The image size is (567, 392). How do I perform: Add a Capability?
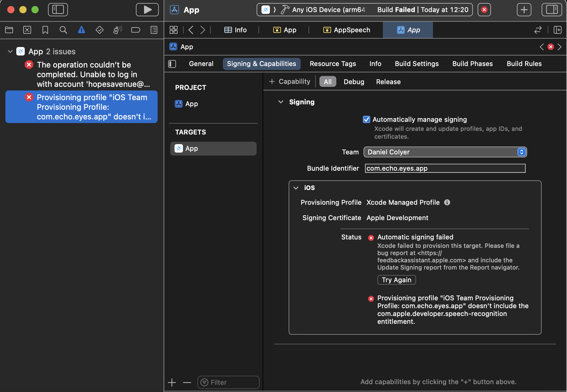click(290, 81)
